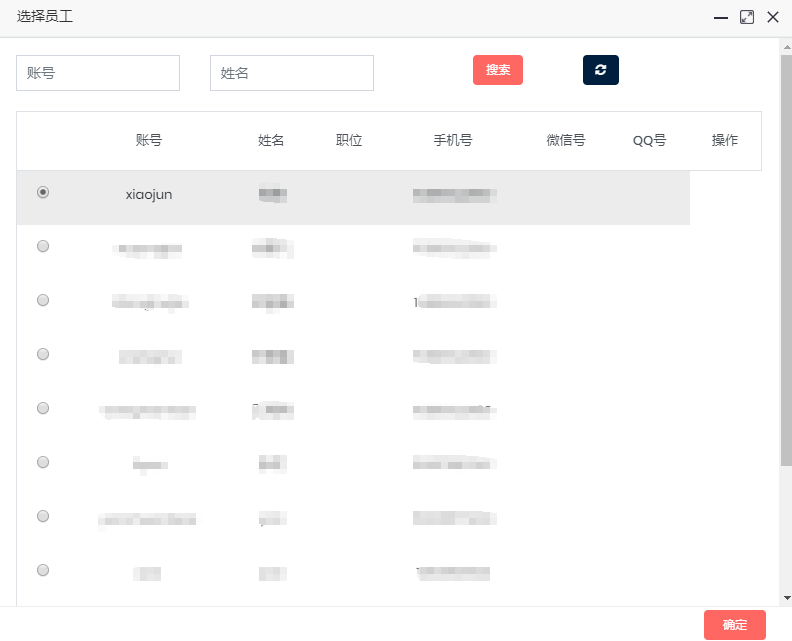The height and width of the screenshot is (641, 792).
Task: Click the 姓名 column header
Action: click(x=271, y=141)
